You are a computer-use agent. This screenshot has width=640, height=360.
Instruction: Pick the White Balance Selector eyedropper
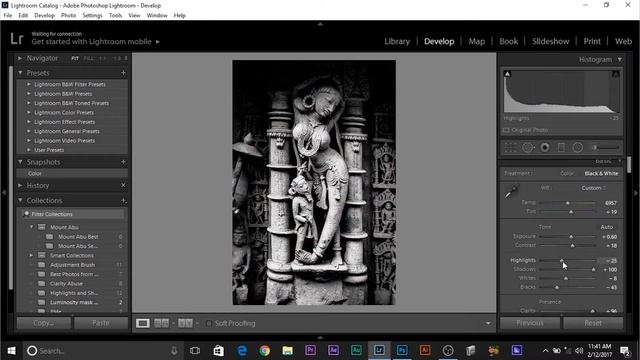point(511,191)
